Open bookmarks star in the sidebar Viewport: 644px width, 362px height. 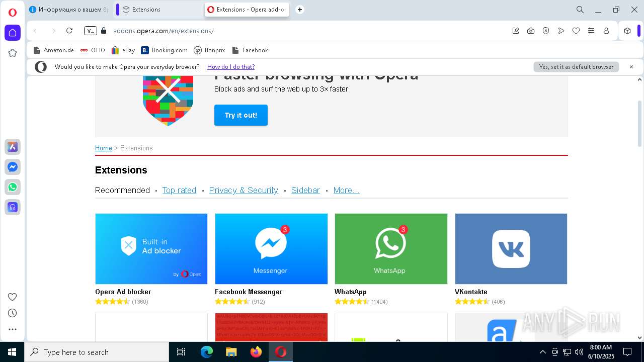tap(13, 53)
